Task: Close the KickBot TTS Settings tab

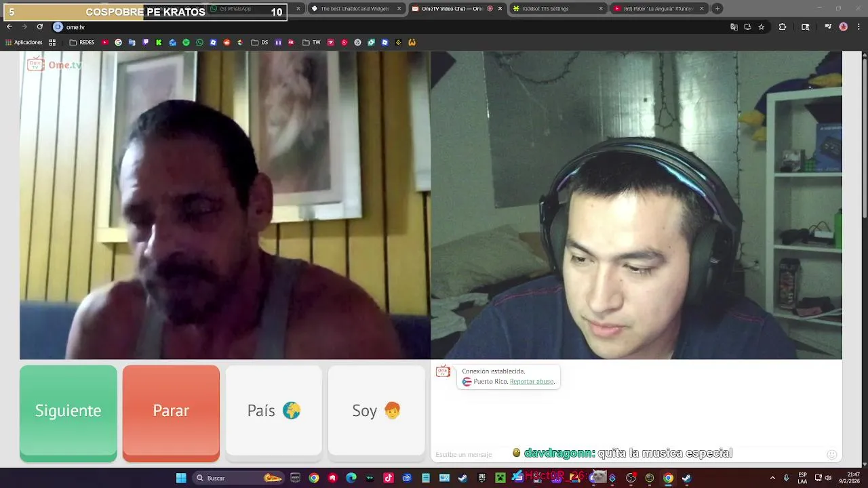Action: coord(601,9)
